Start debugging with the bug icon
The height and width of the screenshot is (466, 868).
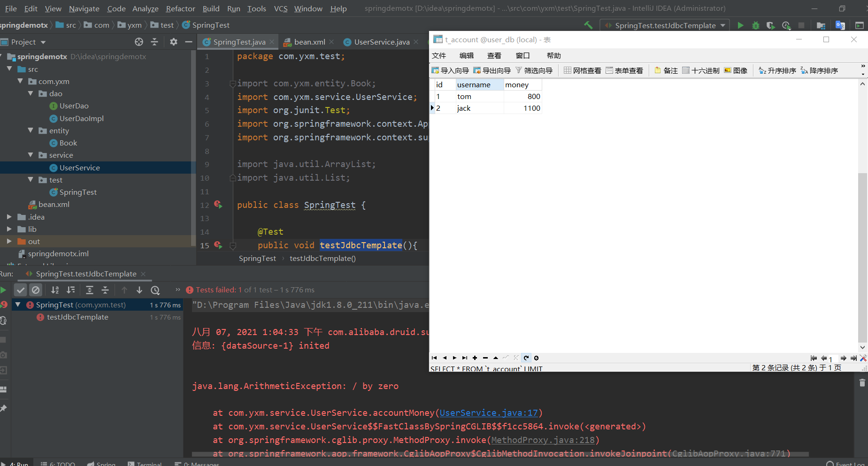point(755,25)
